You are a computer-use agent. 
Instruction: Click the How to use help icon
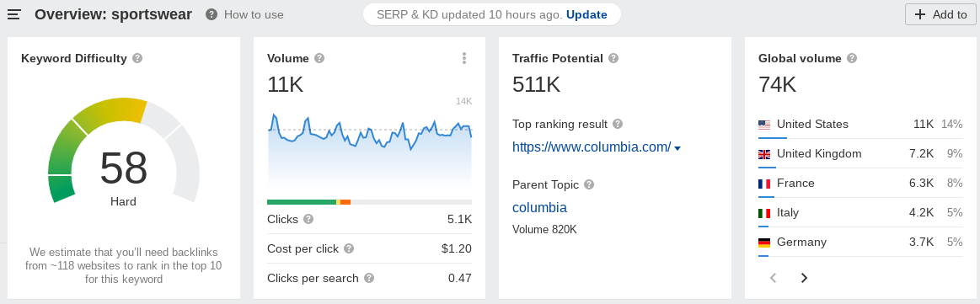coord(212,14)
